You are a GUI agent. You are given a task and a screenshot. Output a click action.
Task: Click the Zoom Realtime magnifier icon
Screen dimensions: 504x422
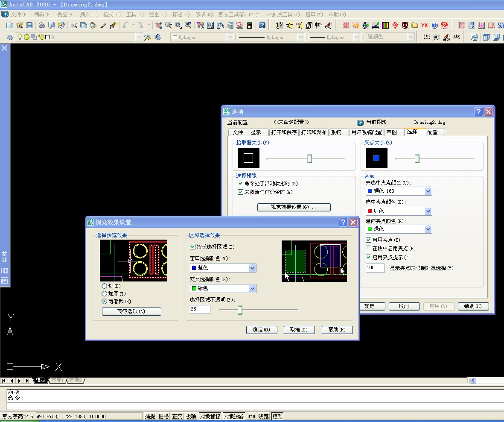pyautogui.click(x=169, y=25)
